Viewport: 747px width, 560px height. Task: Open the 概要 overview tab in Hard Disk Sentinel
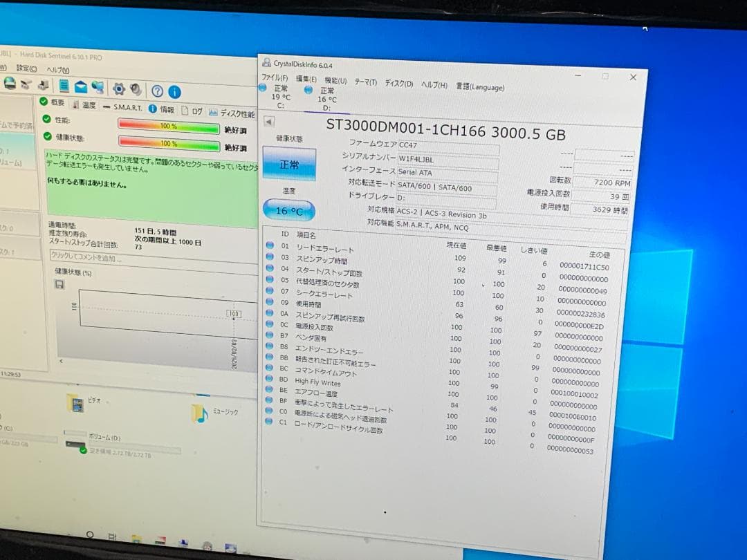53,102
